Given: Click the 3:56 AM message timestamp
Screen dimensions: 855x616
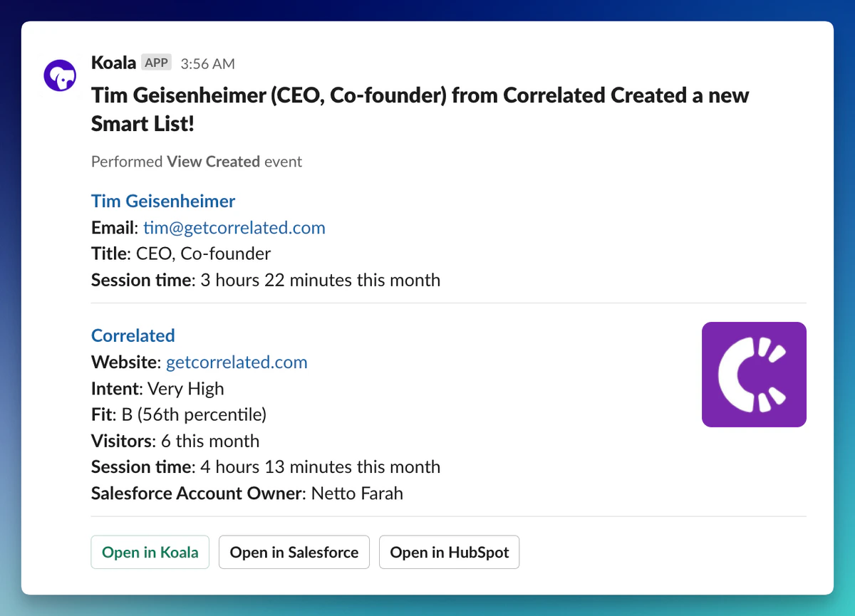Looking at the screenshot, I should pos(207,63).
